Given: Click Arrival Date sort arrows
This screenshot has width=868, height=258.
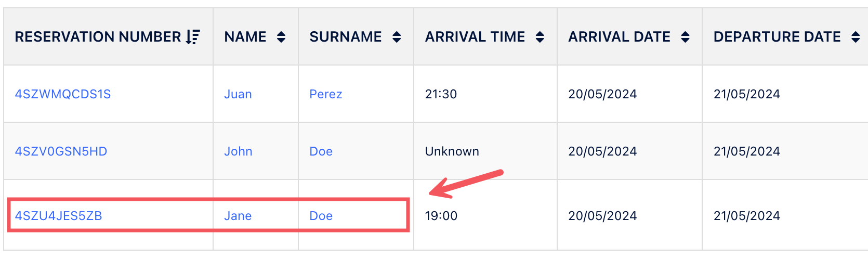Looking at the screenshot, I should pyautogui.click(x=686, y=37).
